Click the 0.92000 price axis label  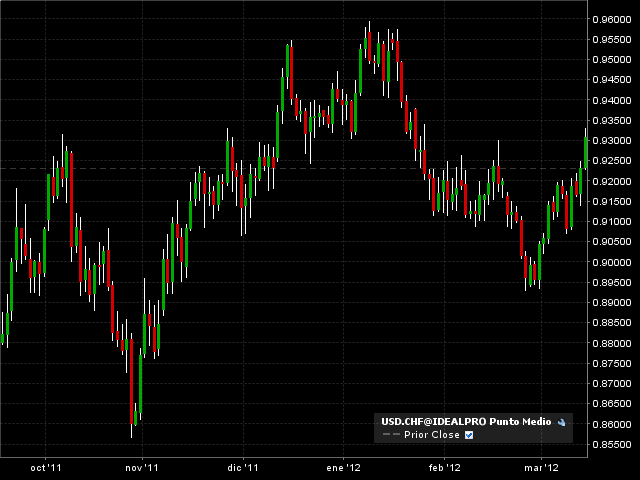click(612, 182)
